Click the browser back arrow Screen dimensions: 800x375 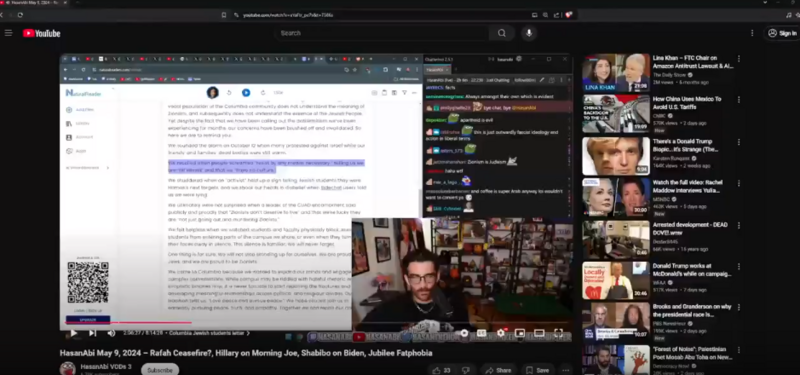2,15
